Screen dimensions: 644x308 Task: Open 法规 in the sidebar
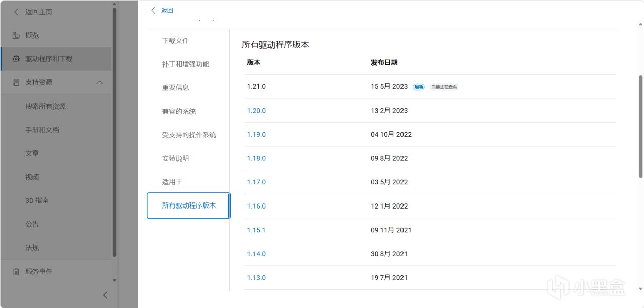32,248
